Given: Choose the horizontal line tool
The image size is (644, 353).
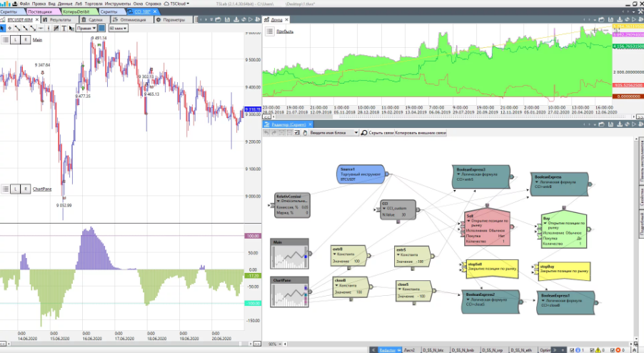Looking at the screenshot, I should 41,28.
